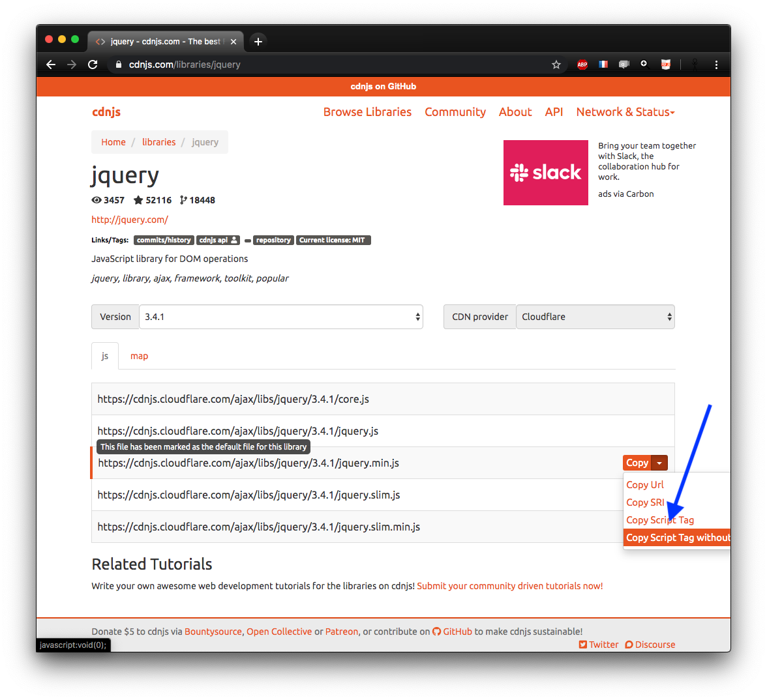Screen dimensions: 767x700
Task: Open Chrome's three-dot menu
Action: pos(716,65)
